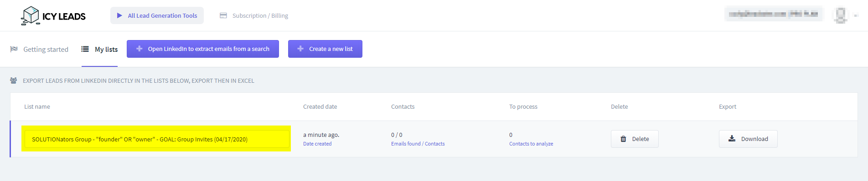Open LinkedIn to extract emails from a search
868x181 pixels.
tap(203, 49)
